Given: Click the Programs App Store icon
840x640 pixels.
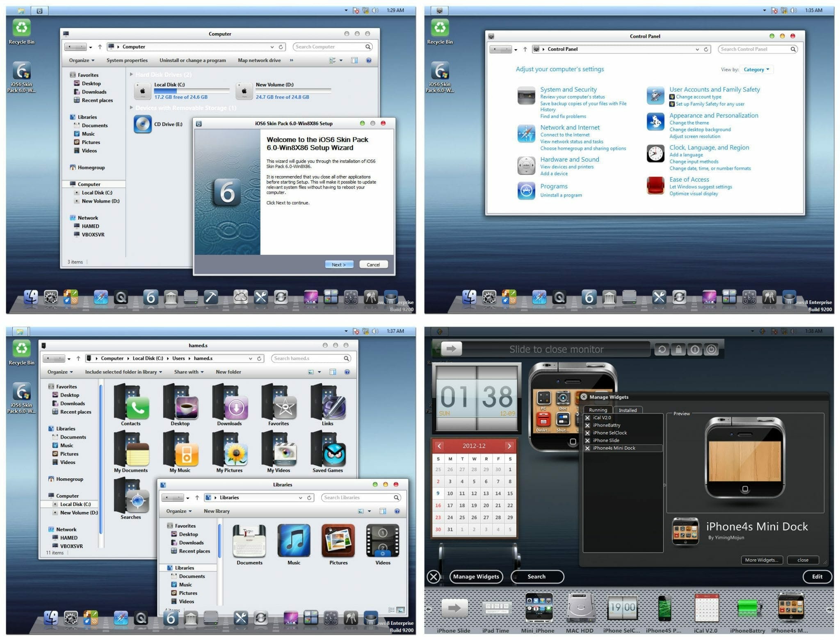Looking at the screenshot, I should [526, 190].
